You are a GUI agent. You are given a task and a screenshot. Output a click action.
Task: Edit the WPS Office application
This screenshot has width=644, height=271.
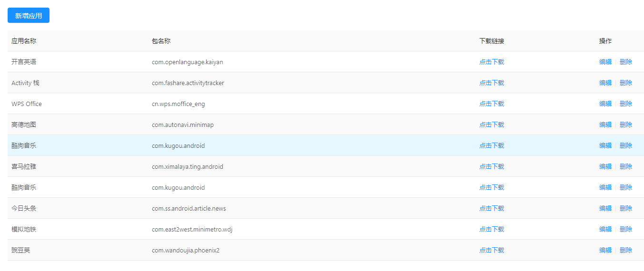point(605,104)
